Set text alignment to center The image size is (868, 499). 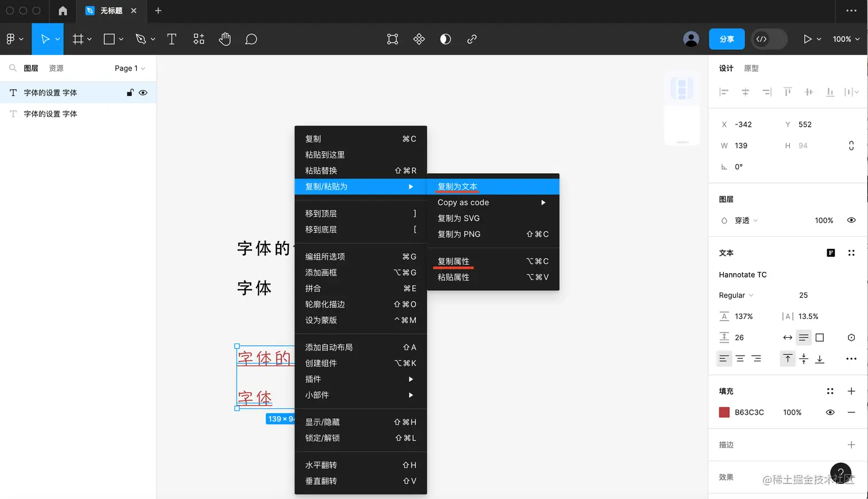click(x=740, y=358)
